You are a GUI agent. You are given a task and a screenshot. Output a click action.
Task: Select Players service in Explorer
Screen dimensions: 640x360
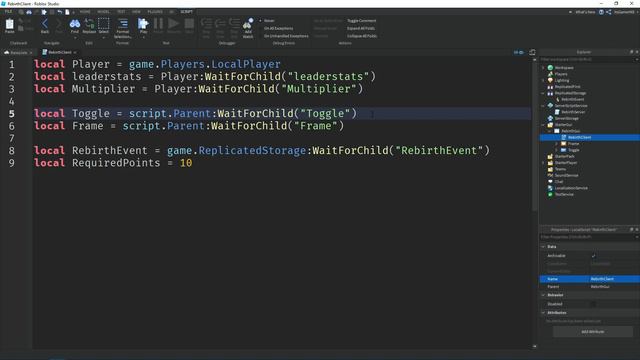(561, 74)
